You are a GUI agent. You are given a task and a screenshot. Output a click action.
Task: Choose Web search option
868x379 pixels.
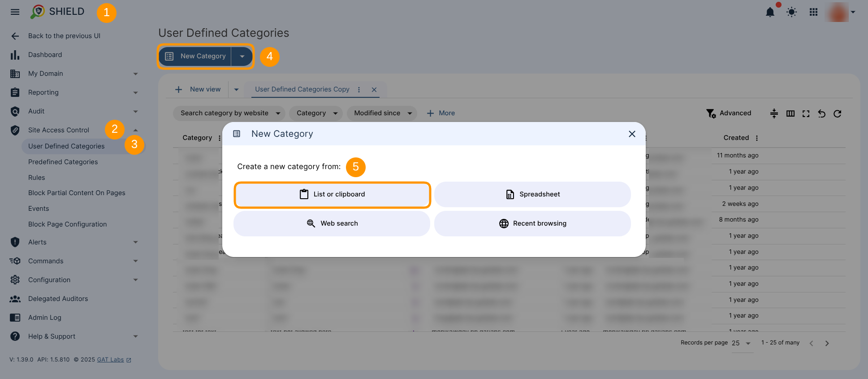pos(332,224)
